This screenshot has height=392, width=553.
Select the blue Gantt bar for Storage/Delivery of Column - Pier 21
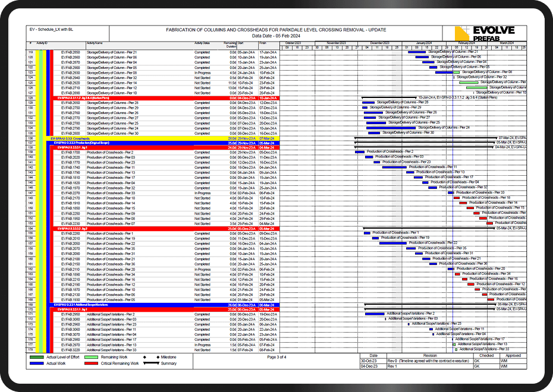click(x=416, y=52)
